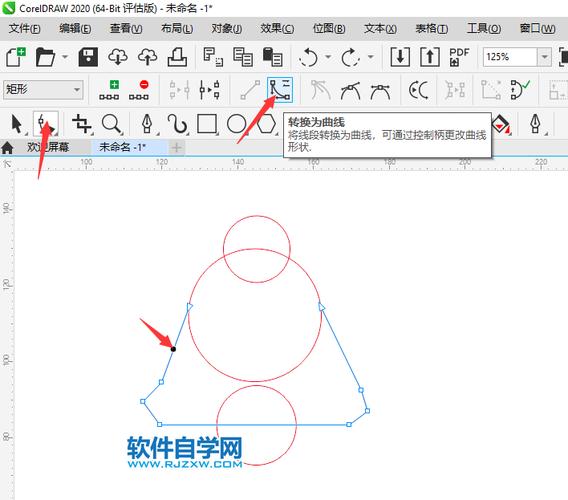This screenshot has width=568, height=500.
Task: Add new document with plus tab
Action: coord(176,147)
